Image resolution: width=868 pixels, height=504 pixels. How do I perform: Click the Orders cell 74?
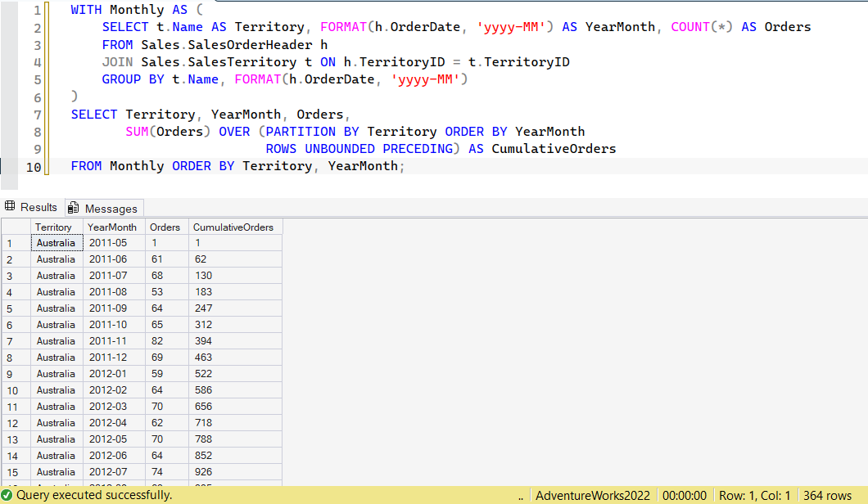pos(166,472)
